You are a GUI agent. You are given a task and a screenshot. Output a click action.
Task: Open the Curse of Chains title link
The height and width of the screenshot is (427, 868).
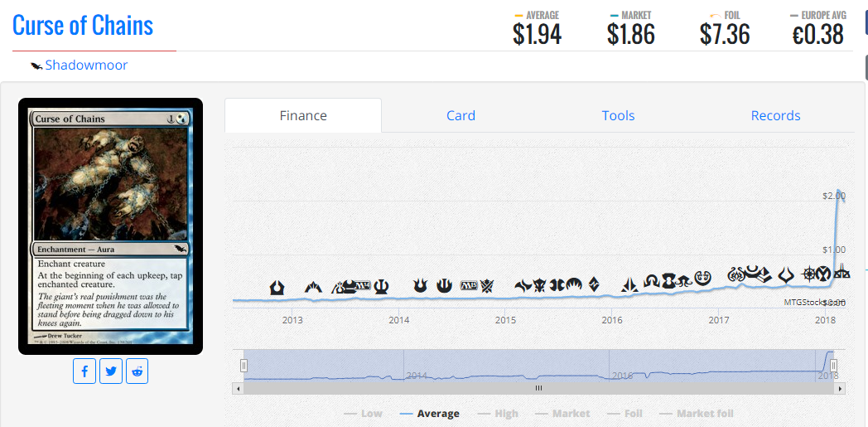pos(83,25)
